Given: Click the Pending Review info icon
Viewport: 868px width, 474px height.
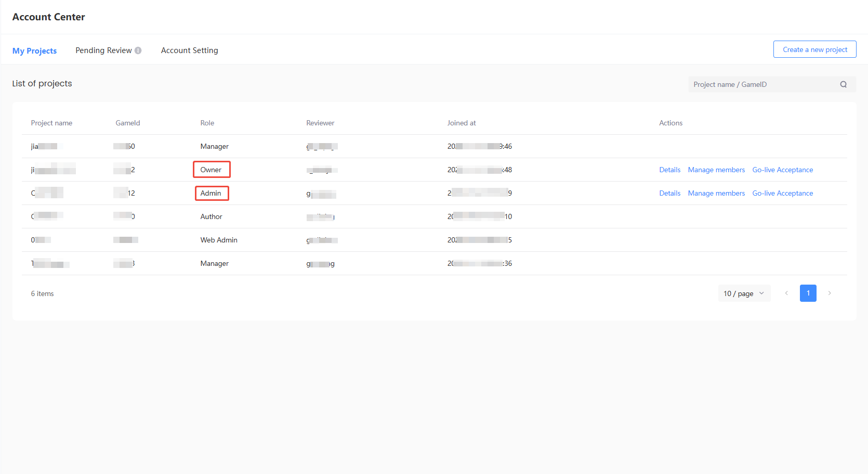Looking at the screenshot, I should pyautogui.click(x=138, y=50).
